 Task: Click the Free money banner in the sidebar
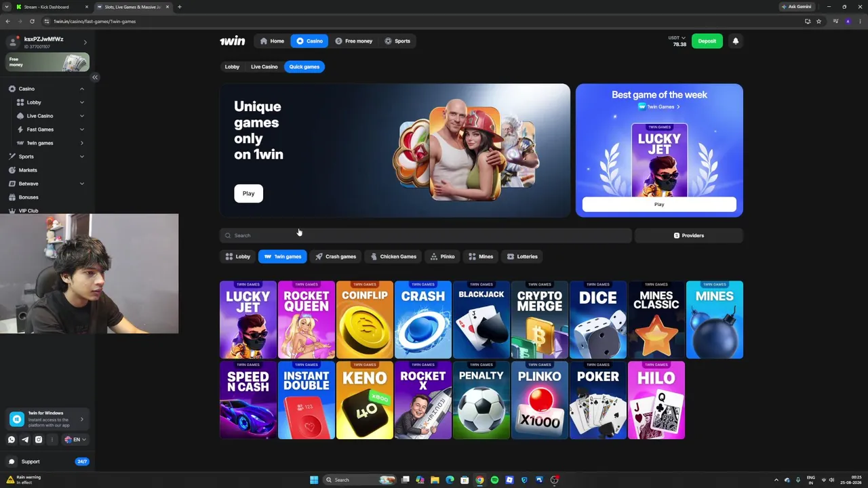pos(47,62)
